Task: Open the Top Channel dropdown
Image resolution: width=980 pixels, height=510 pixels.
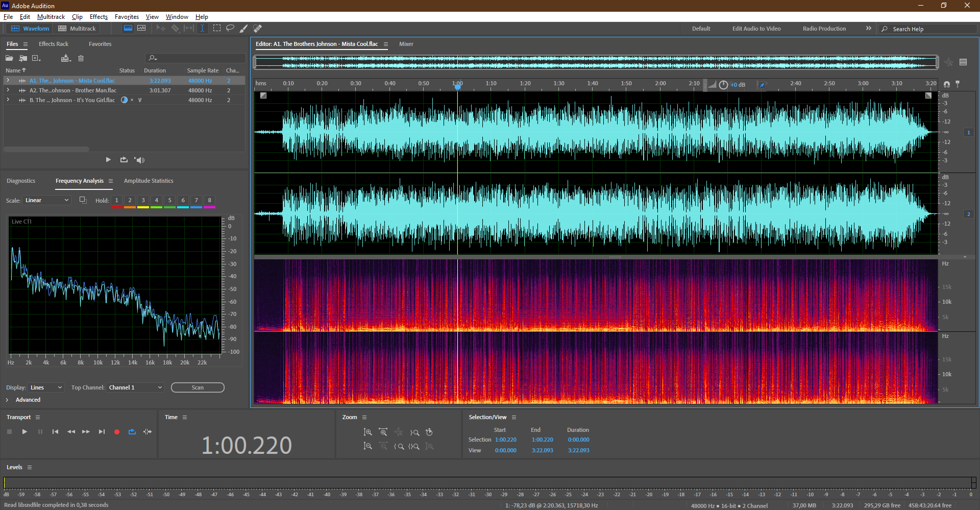Action: click(x=135, y=387)
